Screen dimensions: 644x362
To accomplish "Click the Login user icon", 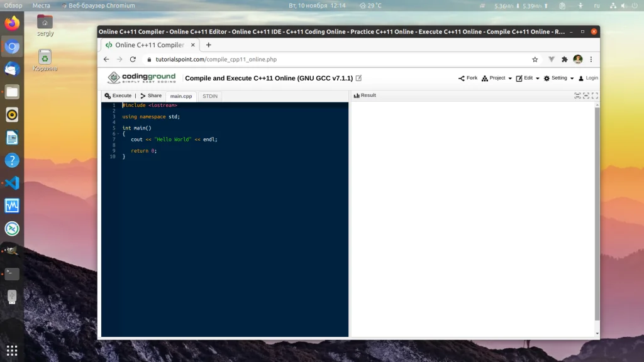I will pyautogui.click(x=581, y=78).
